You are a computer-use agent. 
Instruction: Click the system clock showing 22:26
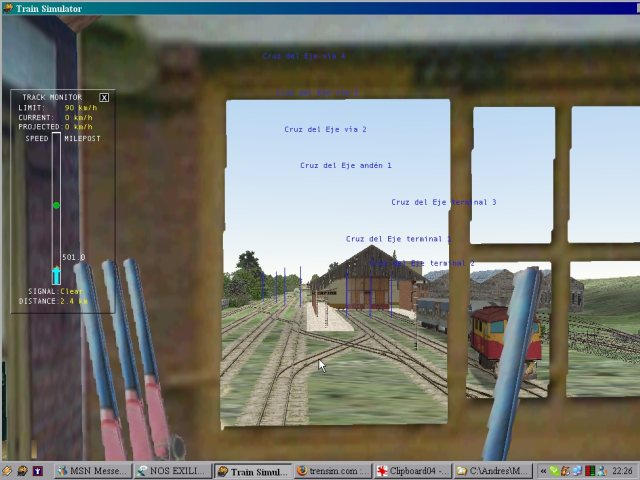tap(622, 471)
